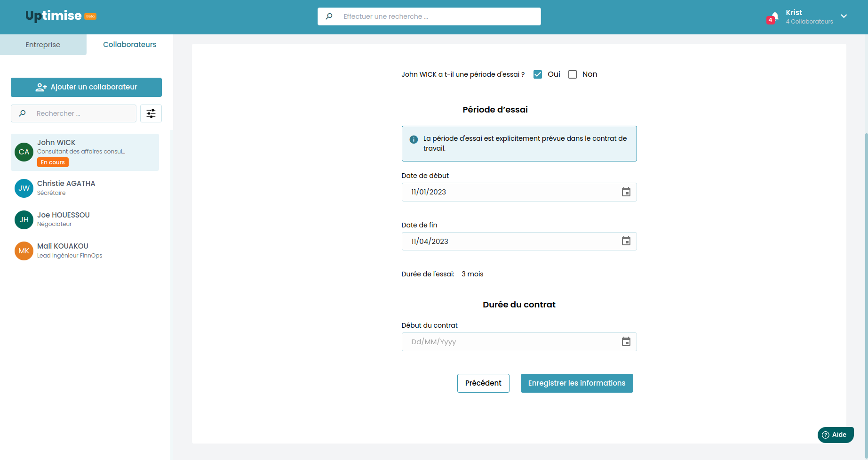868x460 pixels.
Task: Click the John WICK name in list
Action: [56, 143]
